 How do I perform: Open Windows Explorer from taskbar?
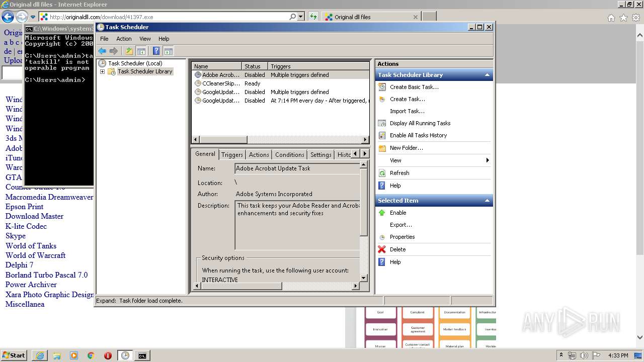click(57, 355)
